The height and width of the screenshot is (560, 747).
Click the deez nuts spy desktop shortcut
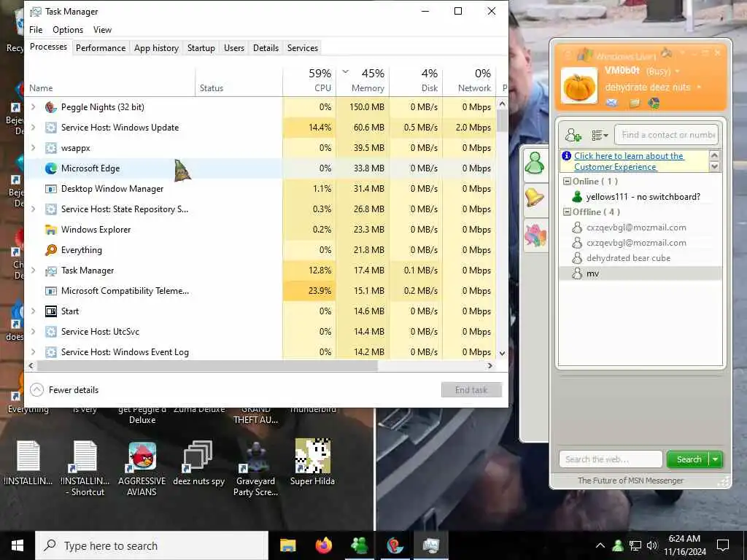coord(198,463)
